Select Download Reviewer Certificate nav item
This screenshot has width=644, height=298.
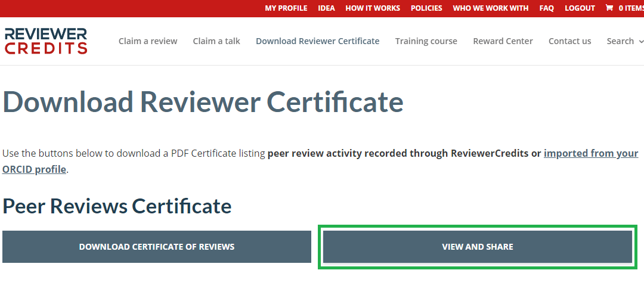(x=317, y=41)
